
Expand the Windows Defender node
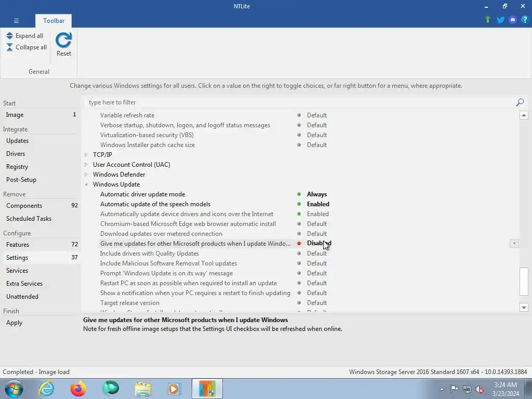click(x=86, y=175)
